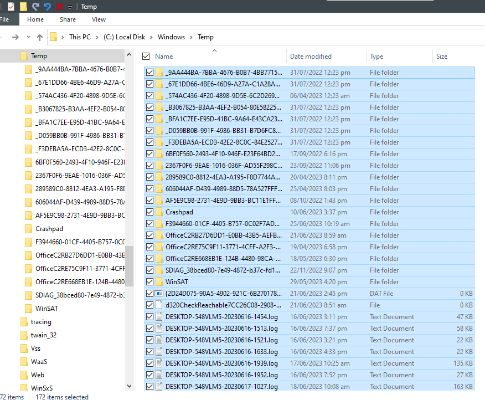Image resolution: width=485 pixels, height=400 pixels.
Task: Expand the chevron after Windows in address bar
Action: (x=191, y=37)
